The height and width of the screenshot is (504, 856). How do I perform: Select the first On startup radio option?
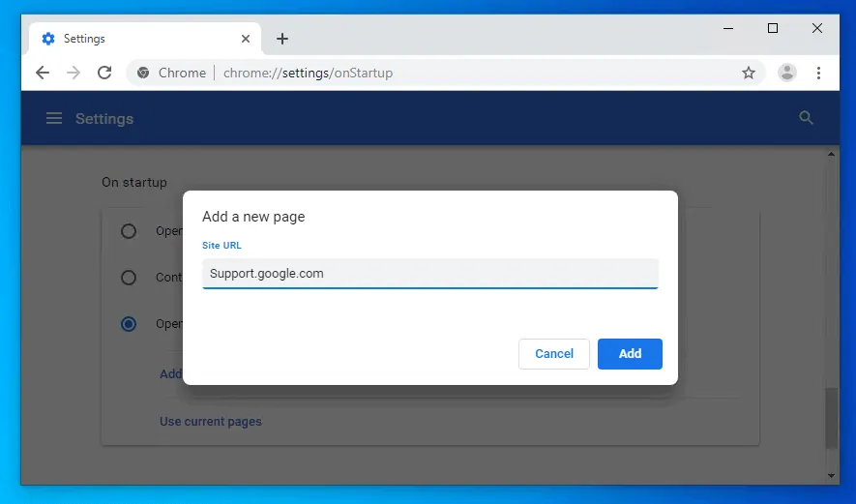click(129, 231)
